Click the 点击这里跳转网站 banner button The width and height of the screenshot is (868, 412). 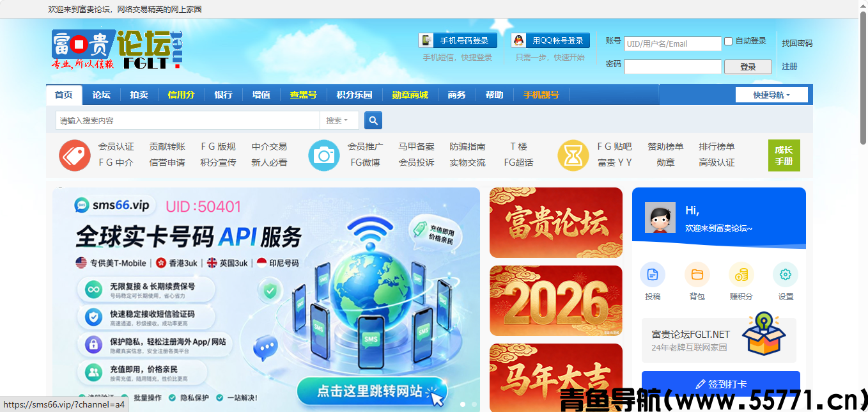pyautogui.click(x=372, y=392)
